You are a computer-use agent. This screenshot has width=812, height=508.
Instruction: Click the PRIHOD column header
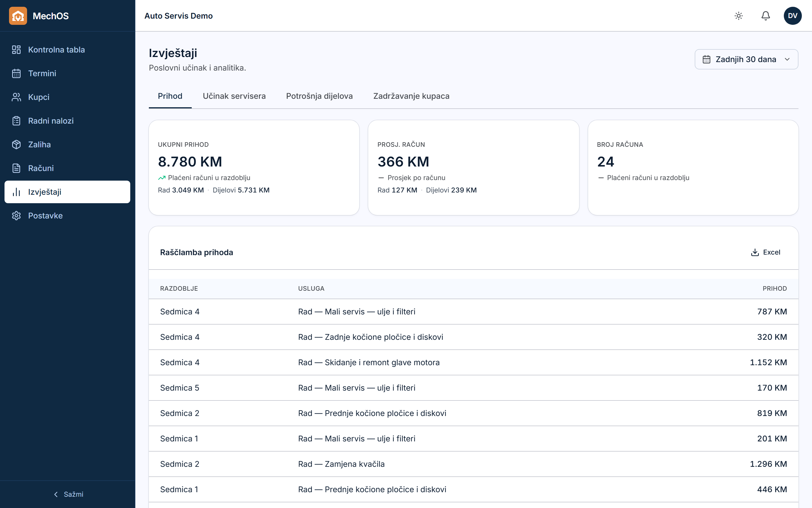[775, 289]
